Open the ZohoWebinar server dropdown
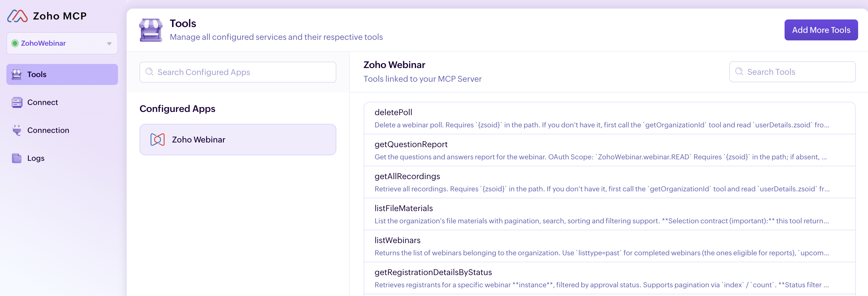The height and width of the screenshot is (296, 868). [62, 43]
